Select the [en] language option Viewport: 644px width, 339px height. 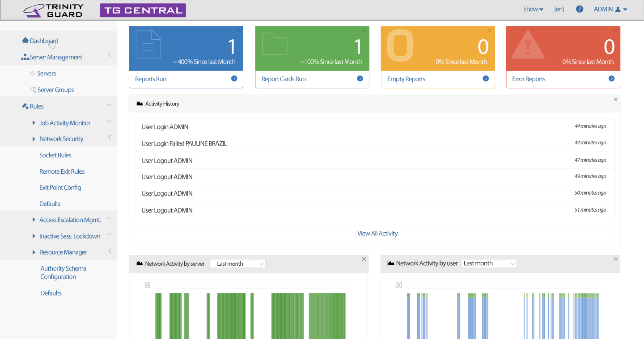(x=559, y=8)
